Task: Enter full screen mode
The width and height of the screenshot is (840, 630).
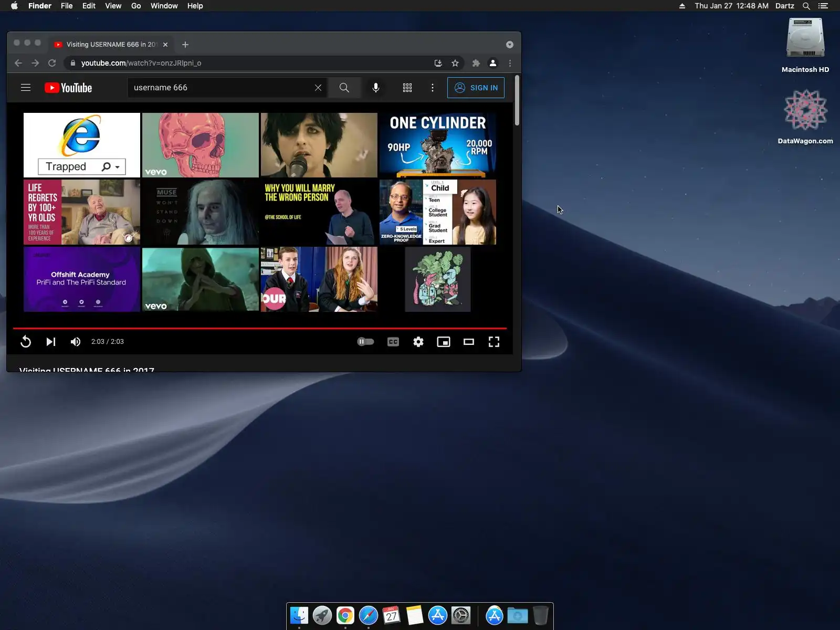Action: 494,342
